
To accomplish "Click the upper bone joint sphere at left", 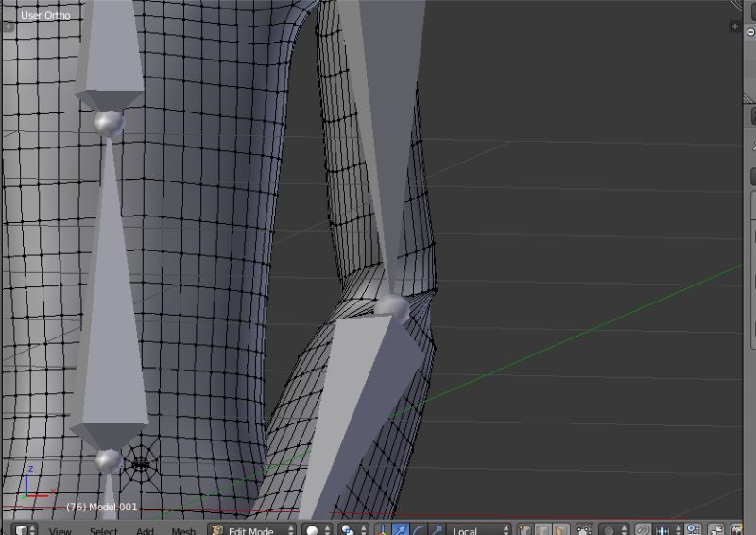I will (109, 124).
